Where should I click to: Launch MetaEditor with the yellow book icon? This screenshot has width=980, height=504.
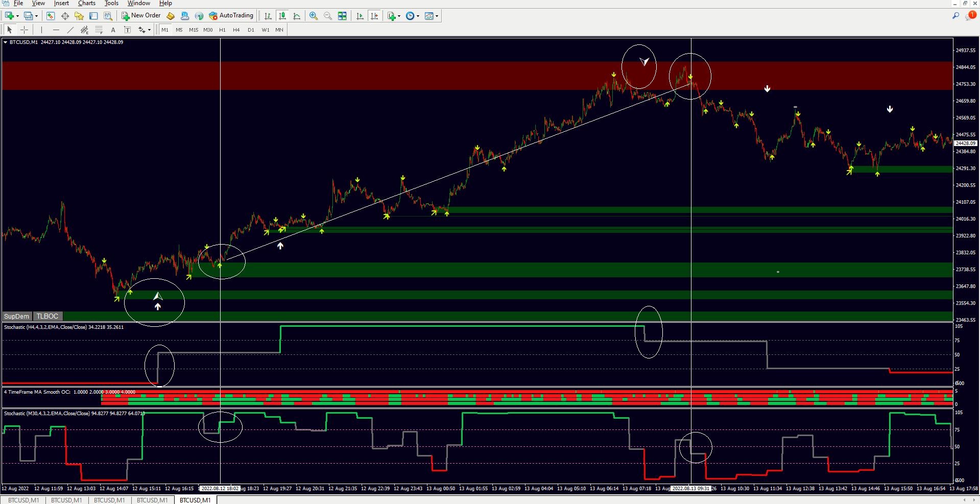pyautogui.click(x=171, y=16)
